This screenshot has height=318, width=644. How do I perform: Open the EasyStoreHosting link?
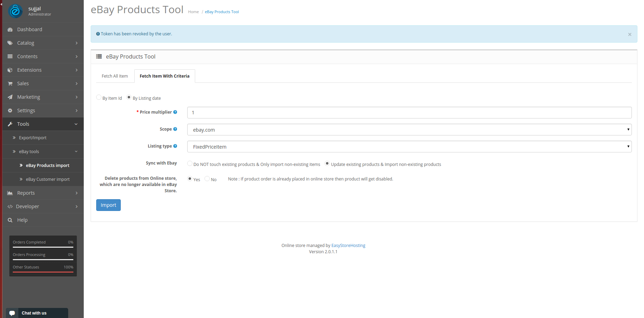[348, 245]
